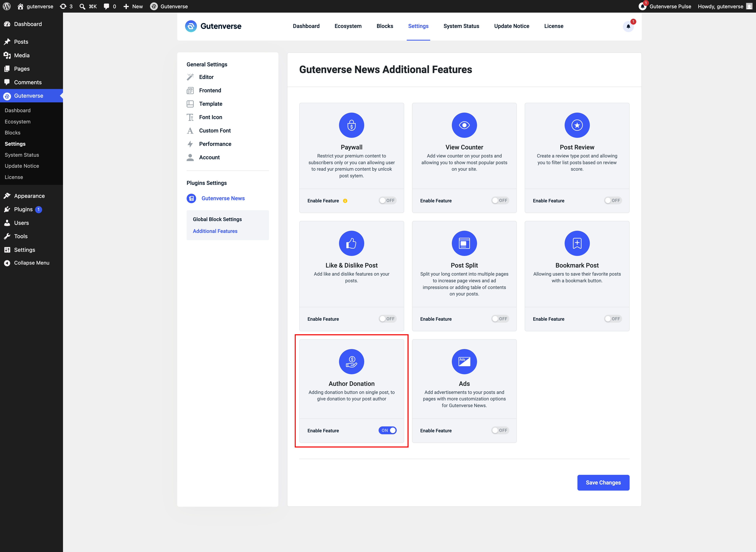Switch to the System Status tab

click(461, 26)
